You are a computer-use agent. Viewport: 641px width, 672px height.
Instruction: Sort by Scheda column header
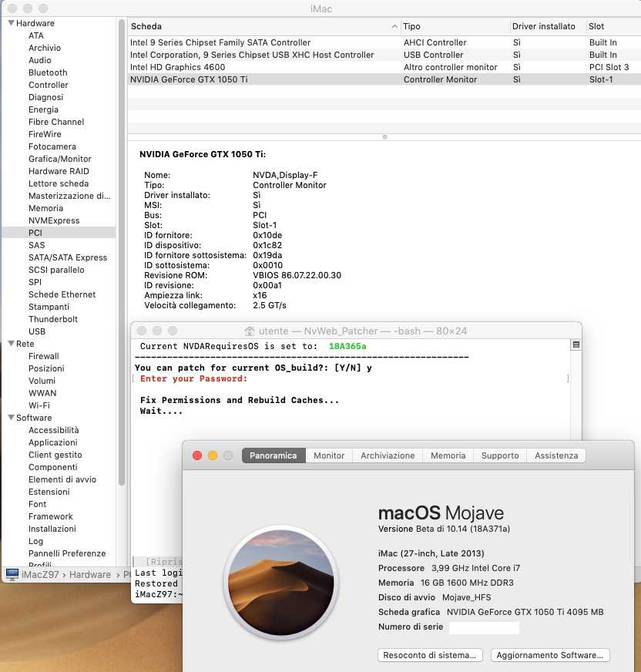point(264,26)
